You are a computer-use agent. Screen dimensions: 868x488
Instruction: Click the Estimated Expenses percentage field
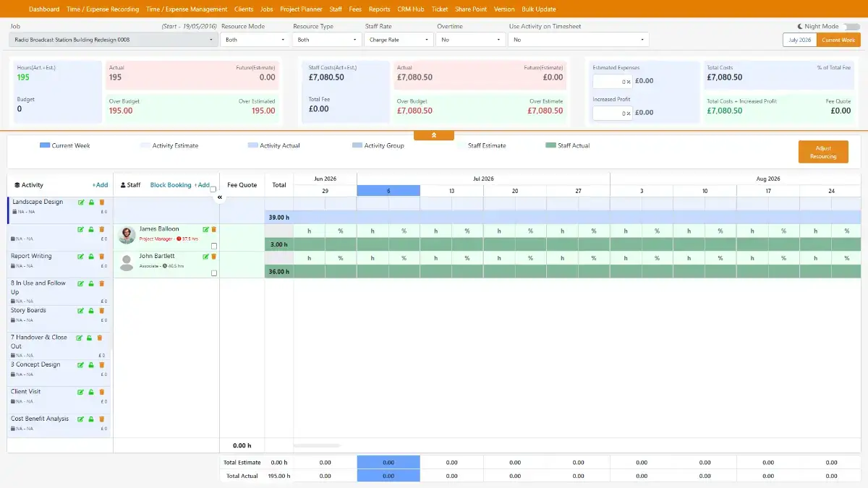[x=613, y=82]
